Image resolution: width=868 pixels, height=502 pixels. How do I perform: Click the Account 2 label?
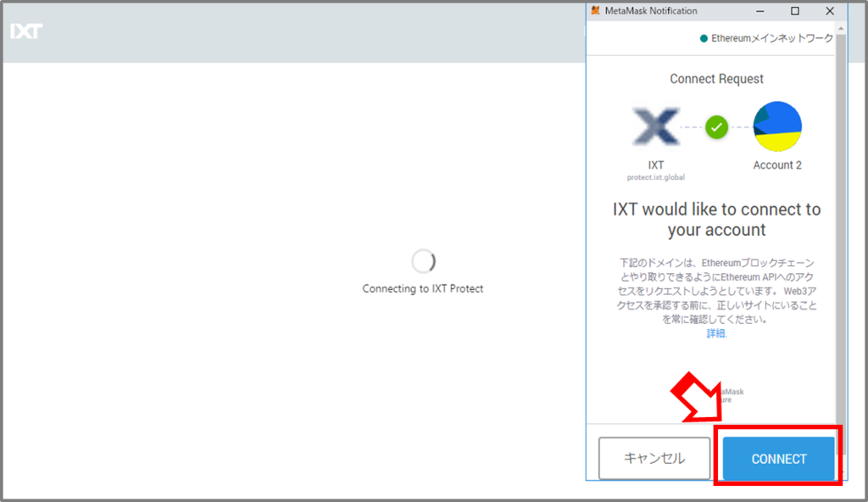click(x=777, y=165)
